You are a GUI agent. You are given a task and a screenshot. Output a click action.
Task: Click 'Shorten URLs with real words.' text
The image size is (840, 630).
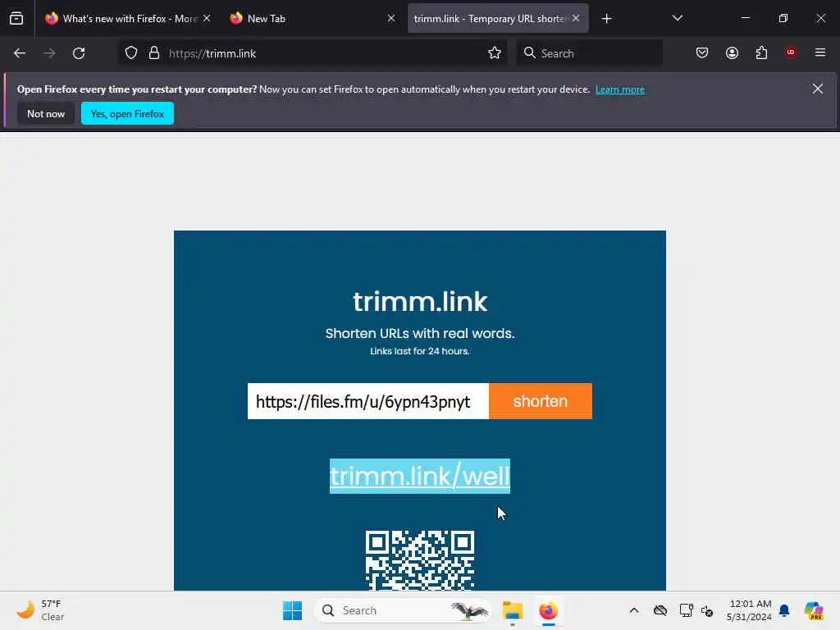[x=420, y=333]
